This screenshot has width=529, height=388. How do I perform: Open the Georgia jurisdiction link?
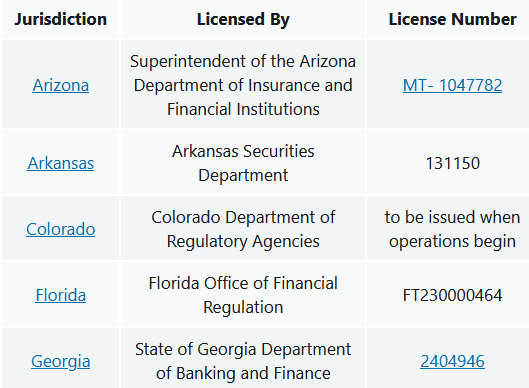[61, 361]
